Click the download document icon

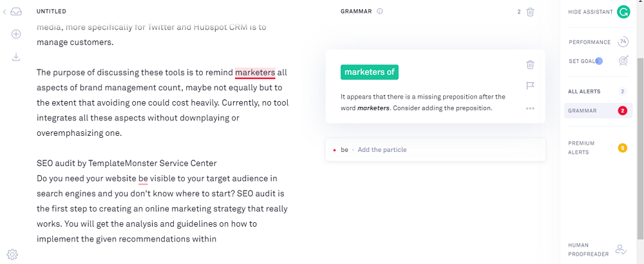click(16, 57)
